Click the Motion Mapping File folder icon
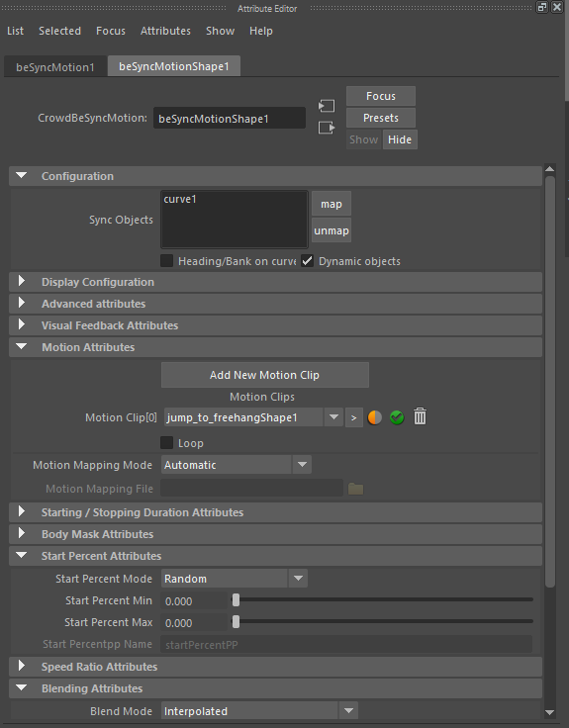 356,489
